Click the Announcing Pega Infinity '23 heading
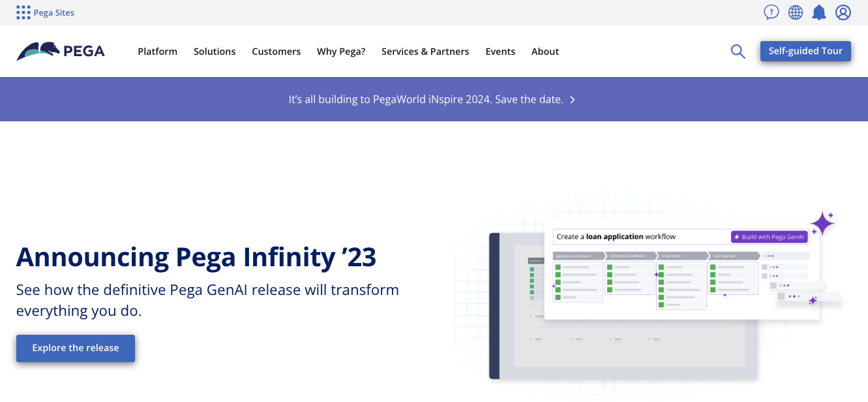This screenshot has width=868, height=402. (196, 257)
